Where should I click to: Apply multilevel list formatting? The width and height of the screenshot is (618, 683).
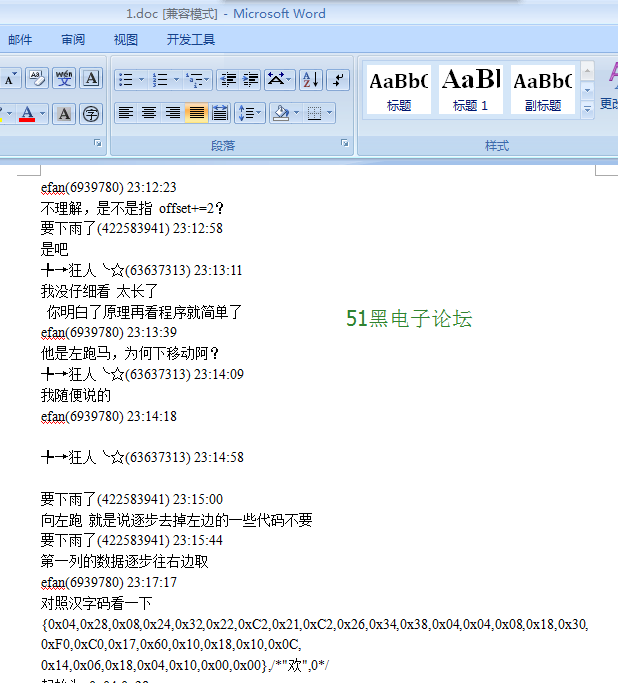pyautogui.click(x=194, y=80)
